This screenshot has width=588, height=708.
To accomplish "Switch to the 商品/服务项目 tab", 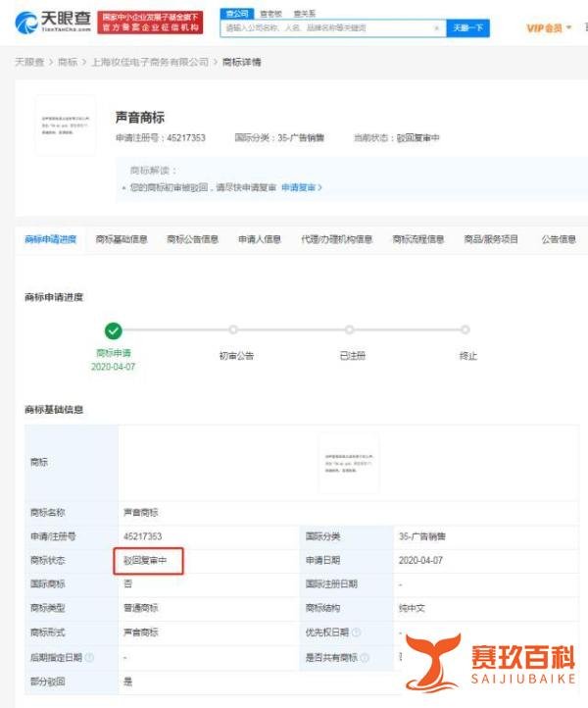I will [491, 239].
